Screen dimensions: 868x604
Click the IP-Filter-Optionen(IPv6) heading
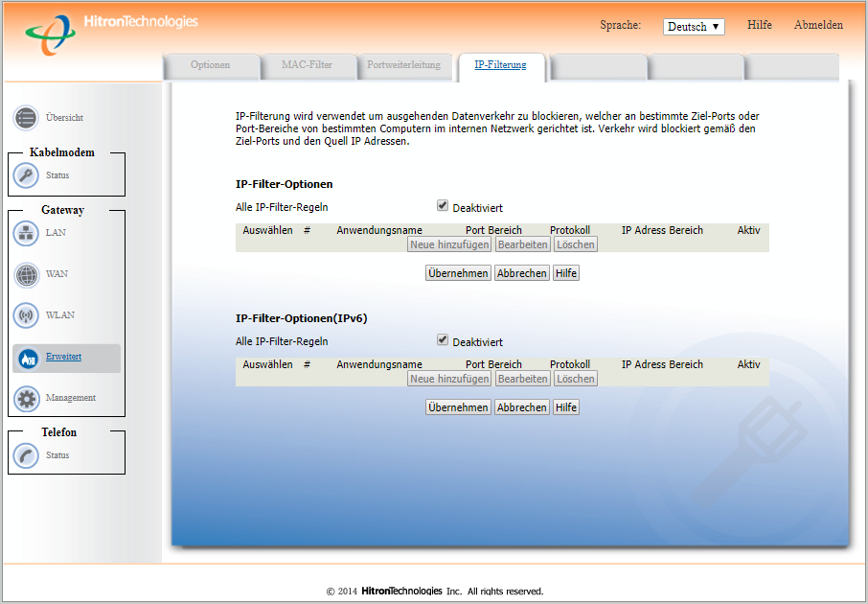(x=302, y=318)
